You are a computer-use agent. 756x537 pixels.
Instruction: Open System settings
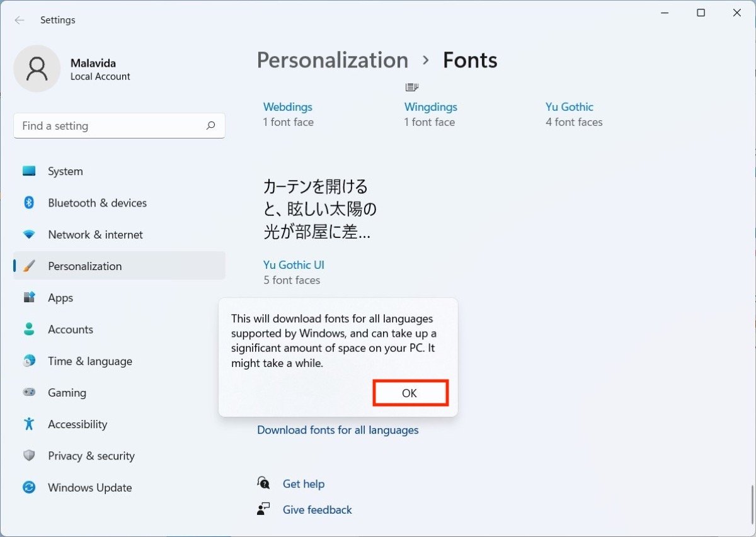(x=119, y=171)
